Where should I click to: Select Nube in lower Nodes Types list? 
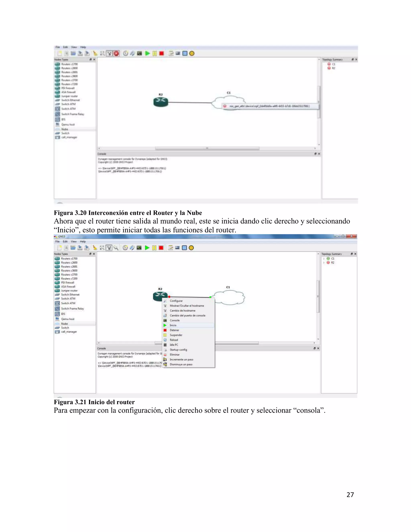click(75, 324)
